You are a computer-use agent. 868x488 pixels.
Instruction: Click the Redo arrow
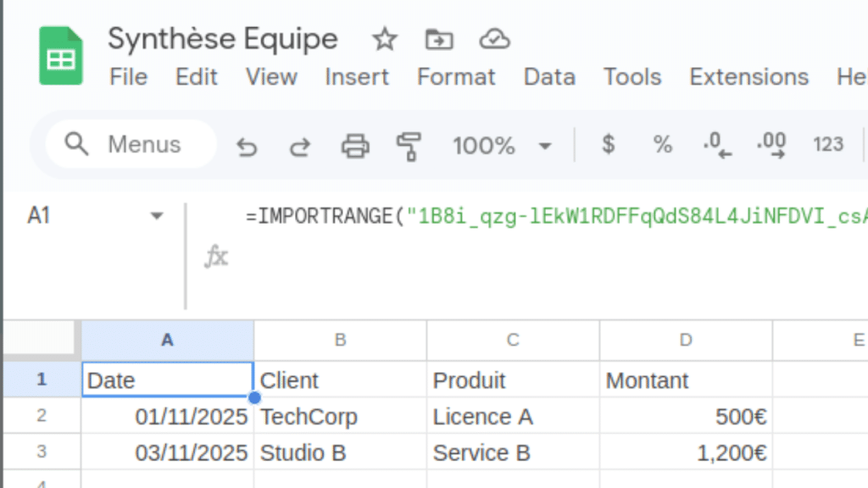point(300,147)
